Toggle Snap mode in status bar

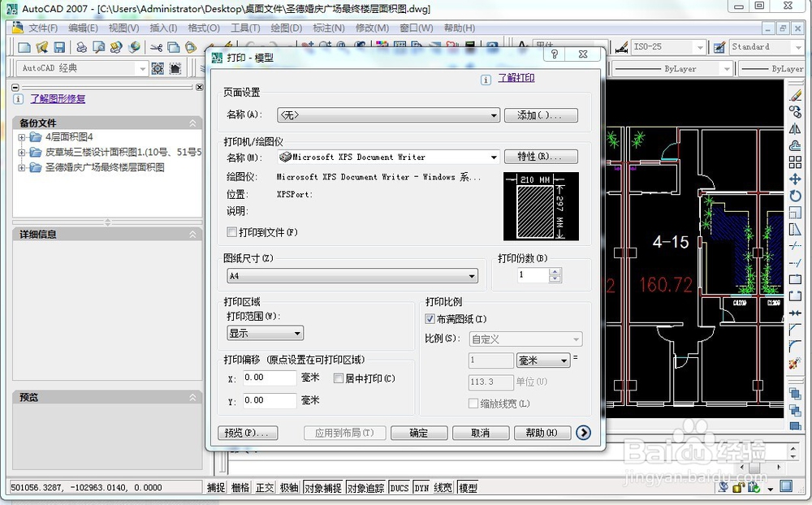(216, 487)
